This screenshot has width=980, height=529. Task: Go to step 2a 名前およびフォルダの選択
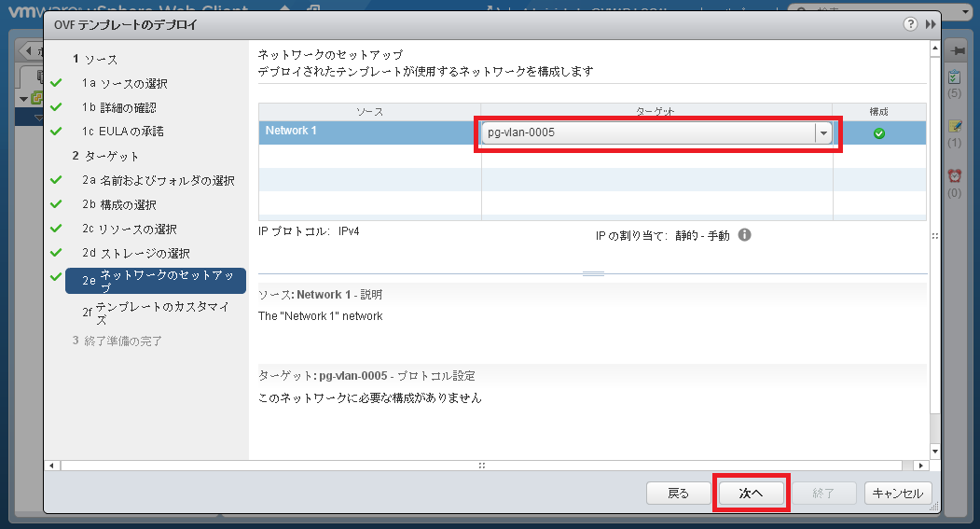pyautogui.click(x=159, y=180)
